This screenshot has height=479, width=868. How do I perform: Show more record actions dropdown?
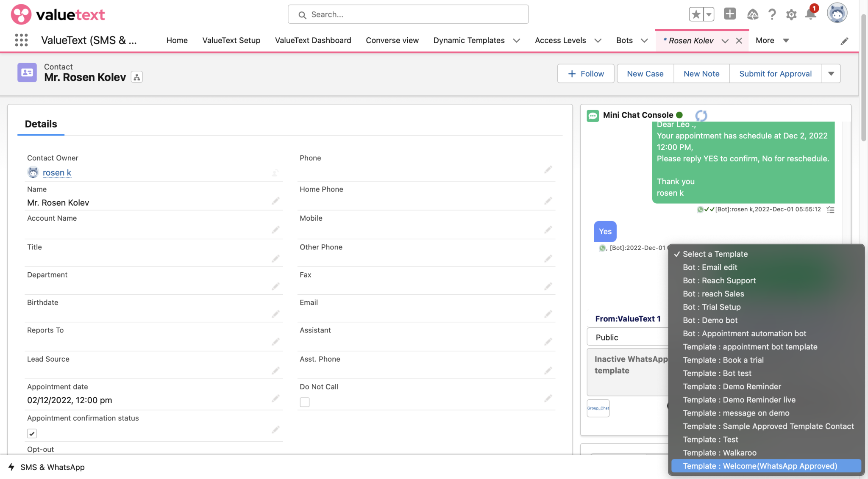[831, 74]
